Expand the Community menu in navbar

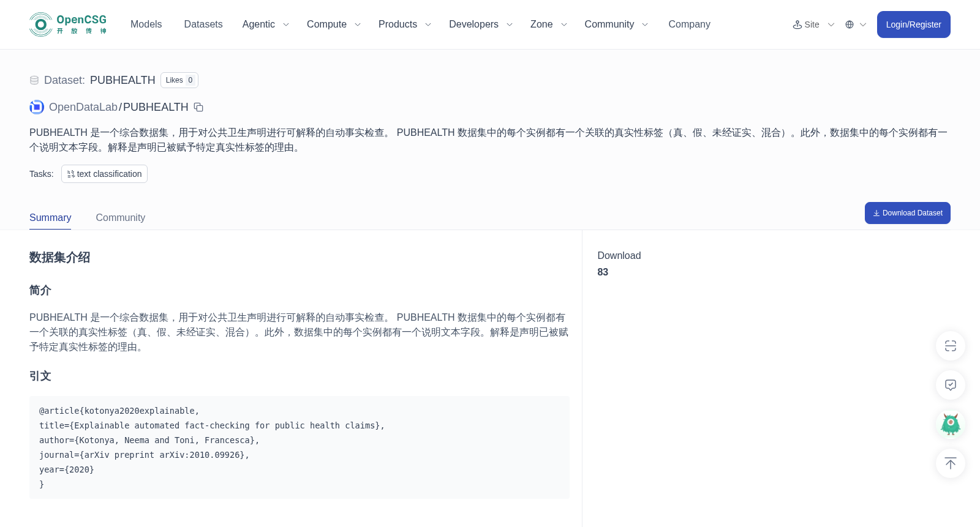click(x=616, y=24)
